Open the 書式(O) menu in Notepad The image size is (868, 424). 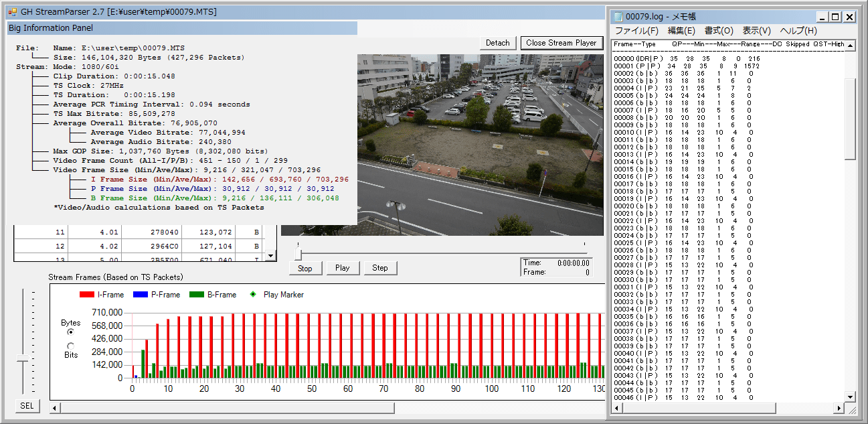719,31
